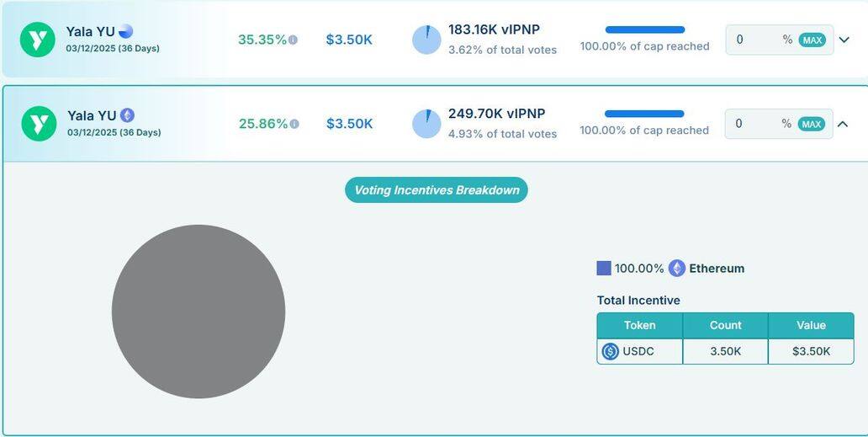Click Ethereum icon in incentives legend
The height and width of the screenshot is (437, 868).
(x=677, y=269)
